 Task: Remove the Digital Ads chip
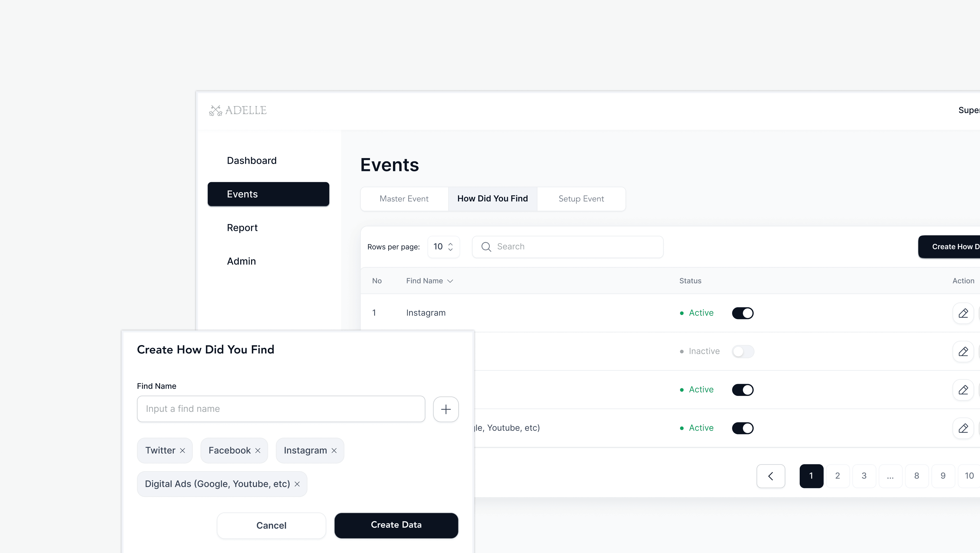click(x=297, y=484)
